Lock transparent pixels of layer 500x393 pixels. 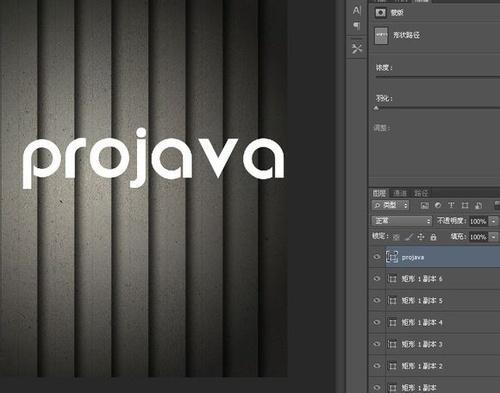pos(396,237)
